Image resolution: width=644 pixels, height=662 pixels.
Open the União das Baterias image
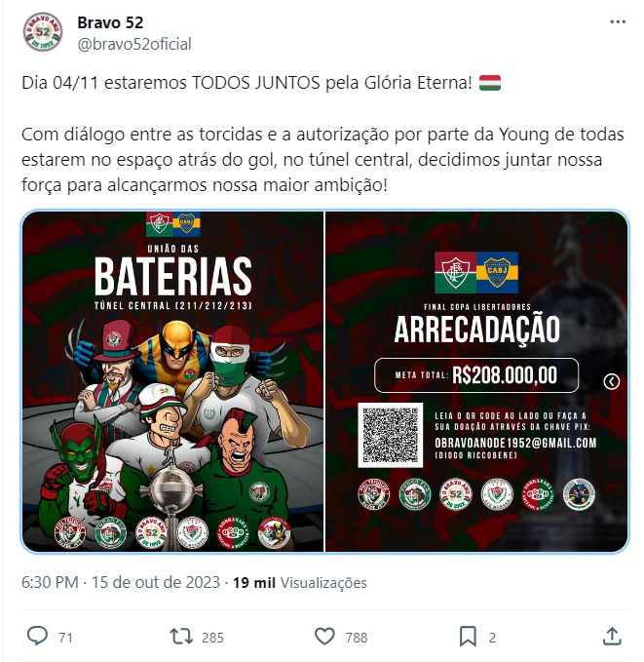click(x=173, y=381)
